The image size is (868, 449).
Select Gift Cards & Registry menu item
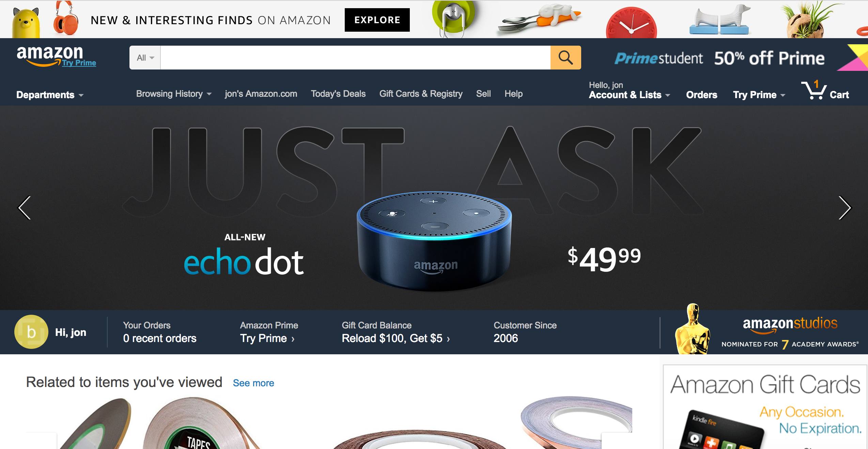pyautogui.click(x=421, y=94)
